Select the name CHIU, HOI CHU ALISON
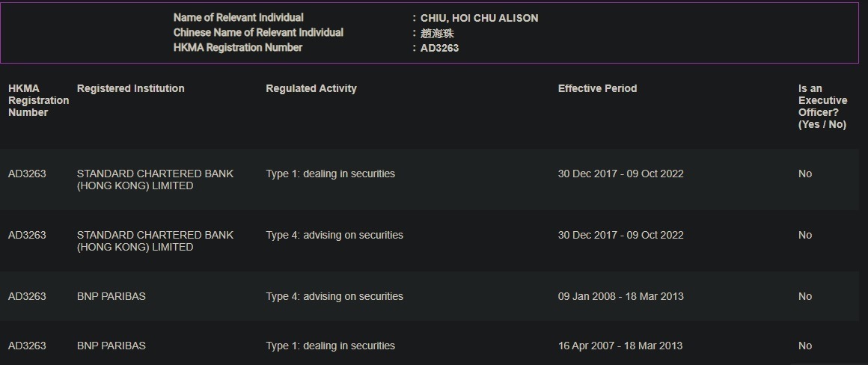Viewport: 868px width, 365px height. [x=480, y=18]
